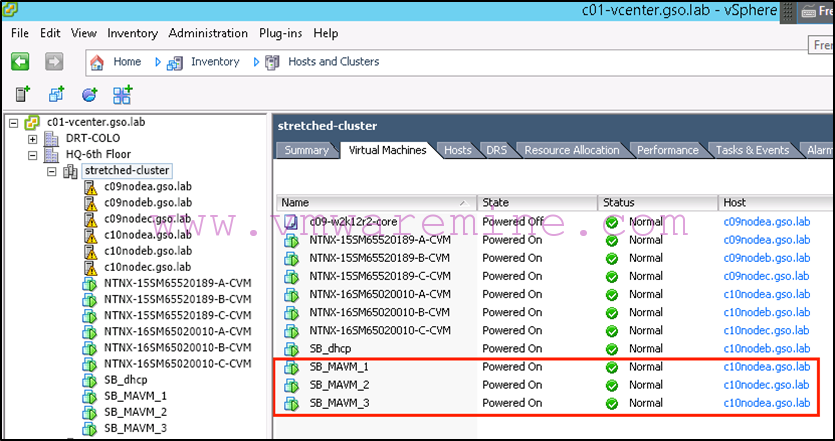Click the DRT-COLO datacenter icon

tap(51, 138)
